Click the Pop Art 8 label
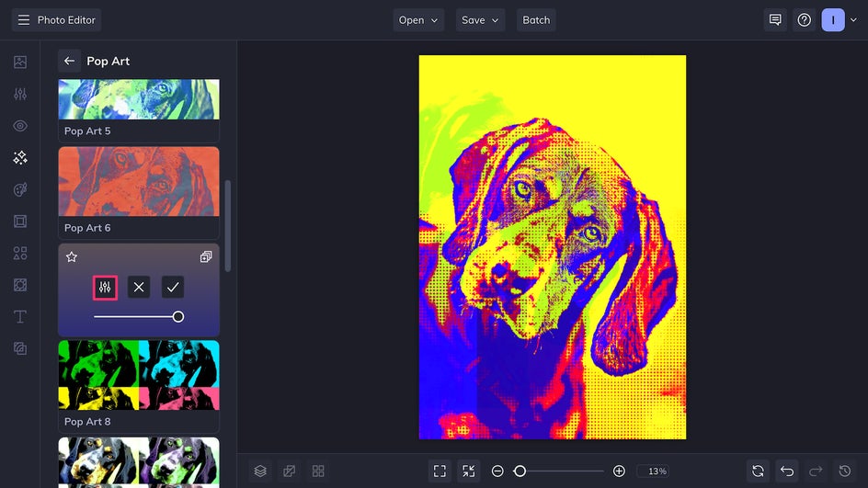Screen dimensions: 868x488 point(87,422)
